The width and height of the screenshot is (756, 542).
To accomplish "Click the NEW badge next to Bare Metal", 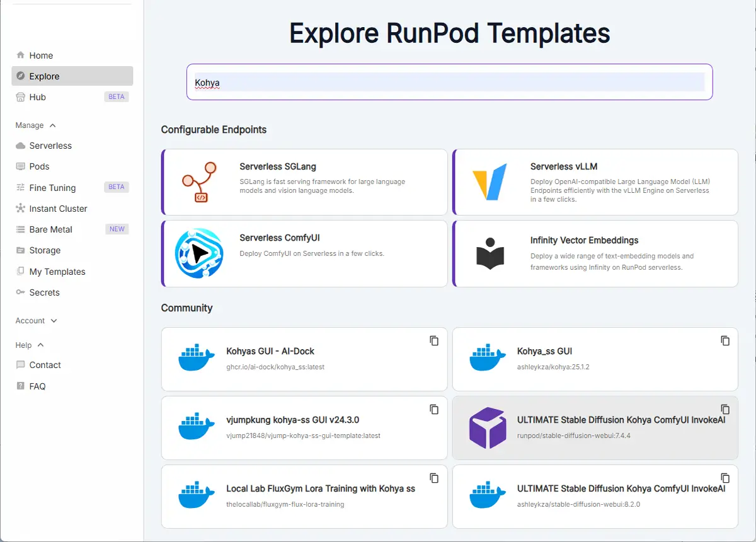I will click(x=117, y=229).
